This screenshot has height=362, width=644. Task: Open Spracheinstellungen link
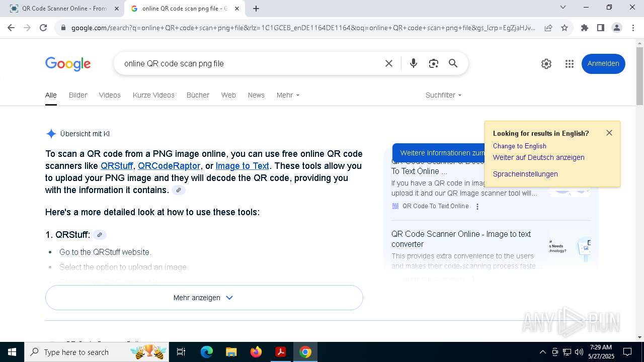525,174
